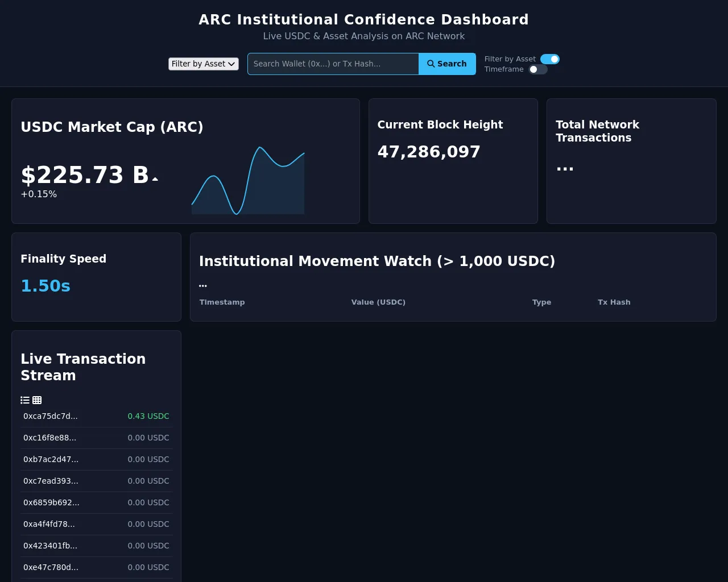Screen dimensions: 728x582
Task: Select transaction 0x6859b692...
Action: (96, 502)
